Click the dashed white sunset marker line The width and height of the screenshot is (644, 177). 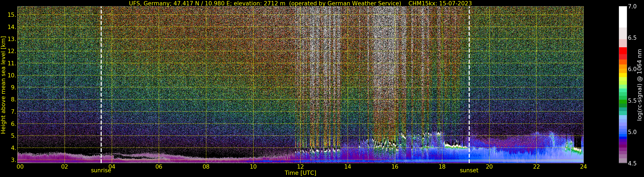tap(469, 85)
